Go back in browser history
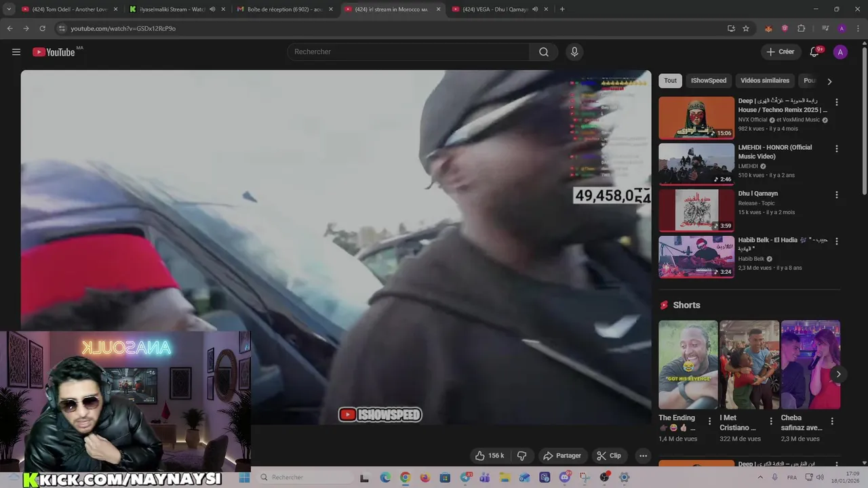 [x=9, y=28]
